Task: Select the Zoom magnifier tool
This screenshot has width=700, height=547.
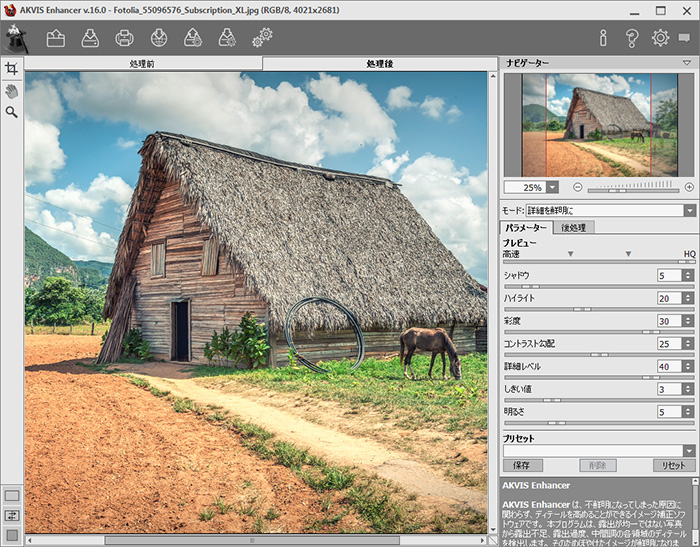Action: click(11, 112)
